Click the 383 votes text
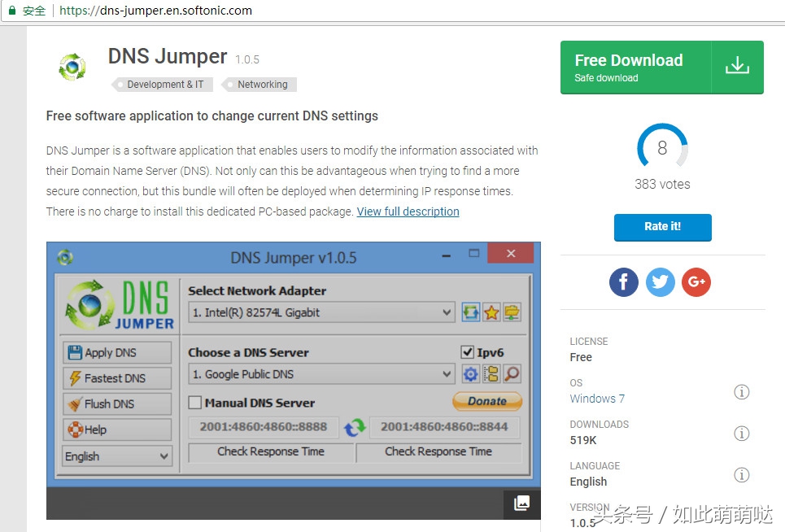 (662, 184)
